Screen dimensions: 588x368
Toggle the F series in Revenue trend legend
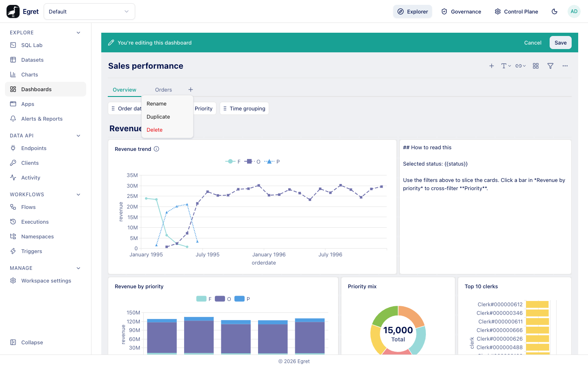click(x=233, y=162)
